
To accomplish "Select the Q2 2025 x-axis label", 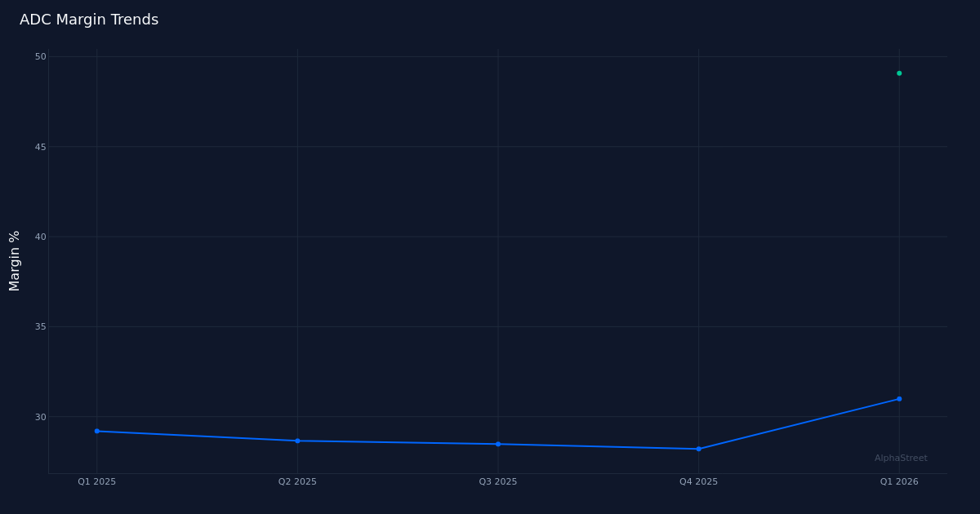I will (x=297, y=481).
